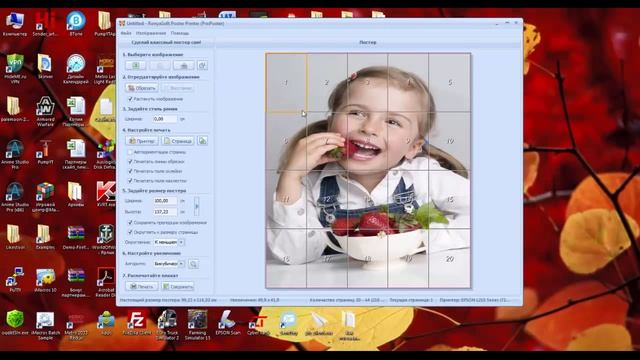The height and width of the screenshot is (360, 640).
Task: Open the Farming Simulator desktop shortcut
Action: tap(197, 324)
